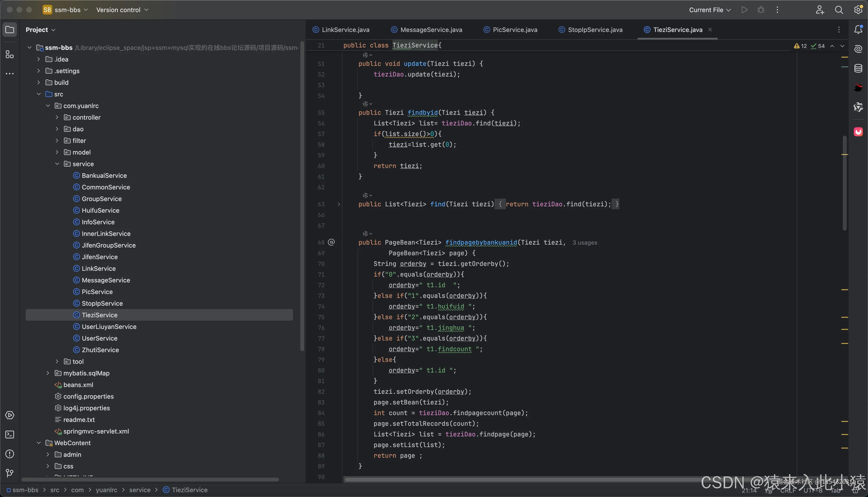Expand the folded find method at line 63
The image size is (868, 497).
[339, 204]
